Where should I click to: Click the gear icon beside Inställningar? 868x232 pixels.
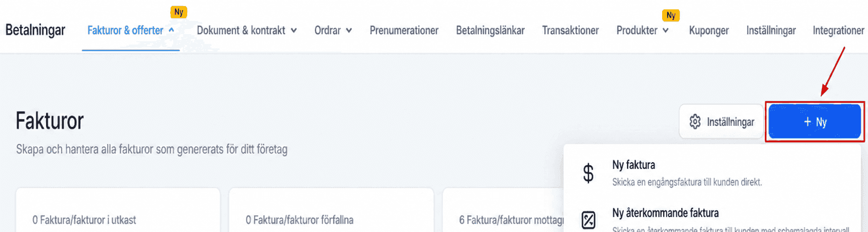pyautogui.click(x=695, y=121)
